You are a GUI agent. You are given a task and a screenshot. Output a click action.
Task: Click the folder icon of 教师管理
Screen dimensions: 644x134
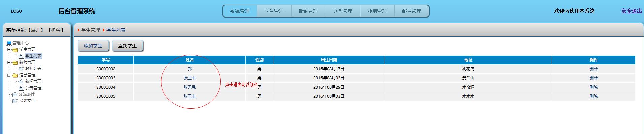click(15, 62)
